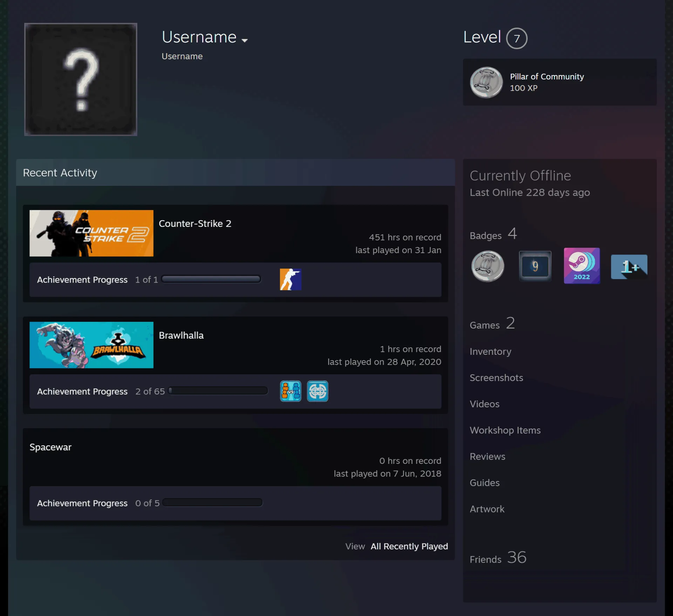Screen dimensions: 673x616
Task: Click the Counter-Strike 2 achievement icon
Action: [291, 279]
